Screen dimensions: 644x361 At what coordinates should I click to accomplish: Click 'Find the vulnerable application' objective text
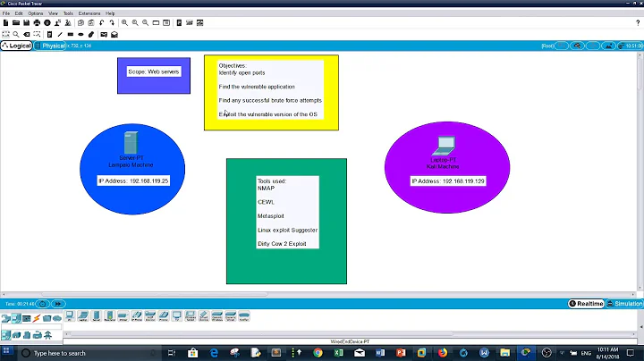(257, 87)
